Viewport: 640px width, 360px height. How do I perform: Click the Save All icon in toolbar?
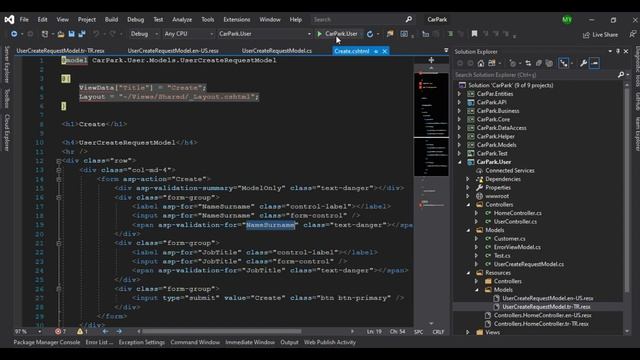pos(82,34)
